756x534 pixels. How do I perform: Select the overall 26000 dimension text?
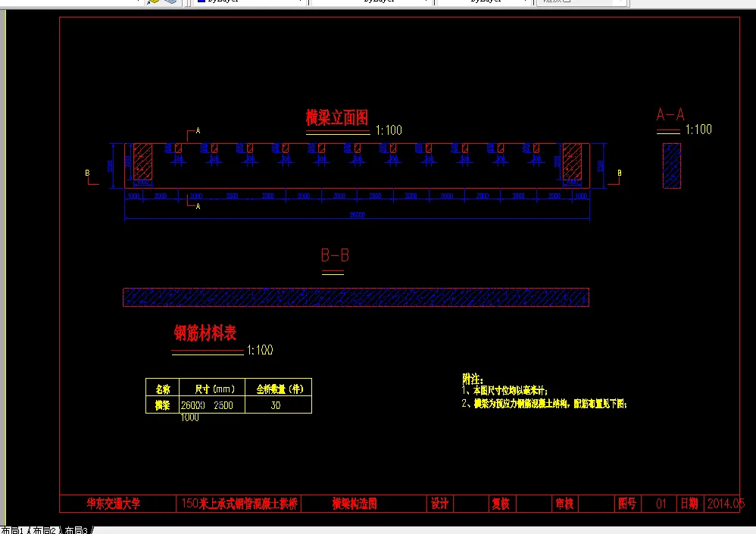point(357,215)
